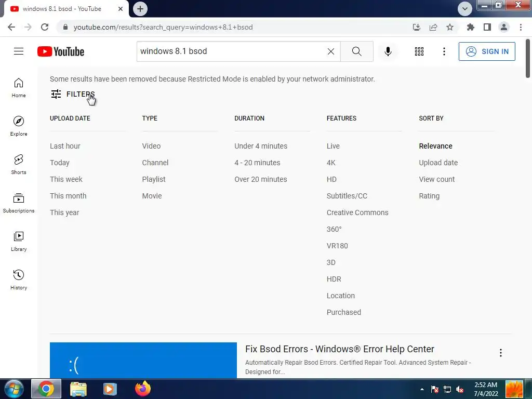Open Explore in the sidebar
The image size is (532, 399).
(19, 126)
